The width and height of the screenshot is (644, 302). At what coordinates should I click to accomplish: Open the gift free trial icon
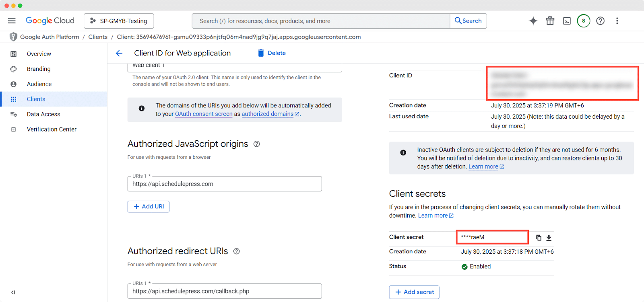click(550, 21)
